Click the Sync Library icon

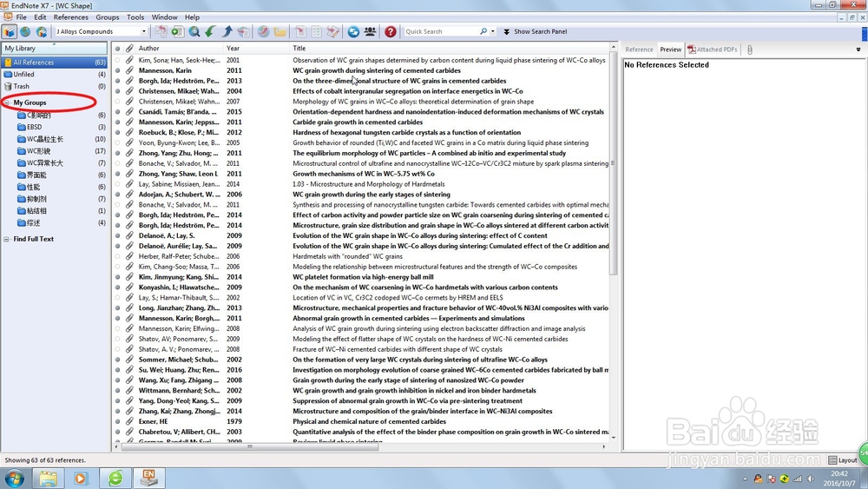click(353, 31)
